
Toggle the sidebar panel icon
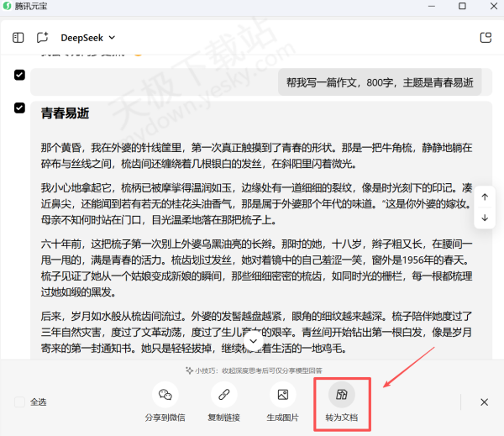point(18,38)
